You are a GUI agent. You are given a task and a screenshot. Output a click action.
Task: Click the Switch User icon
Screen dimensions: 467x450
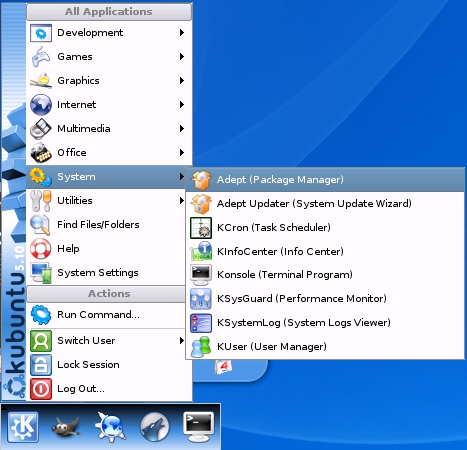41,341
